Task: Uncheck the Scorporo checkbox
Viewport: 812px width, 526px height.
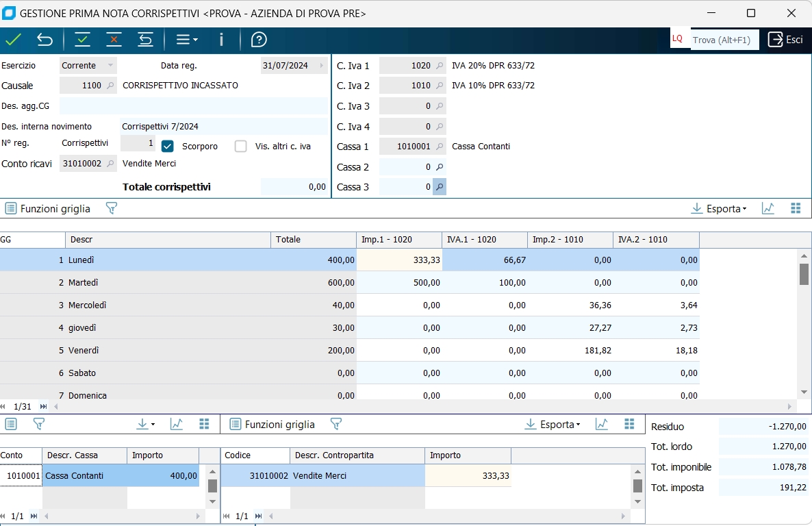Action: coord(168,146)
